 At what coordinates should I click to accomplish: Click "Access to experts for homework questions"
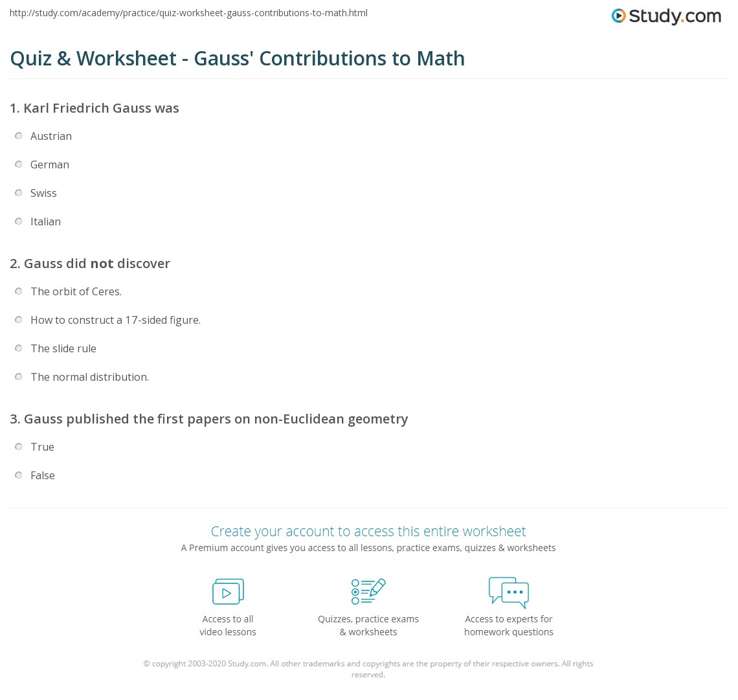509,626
